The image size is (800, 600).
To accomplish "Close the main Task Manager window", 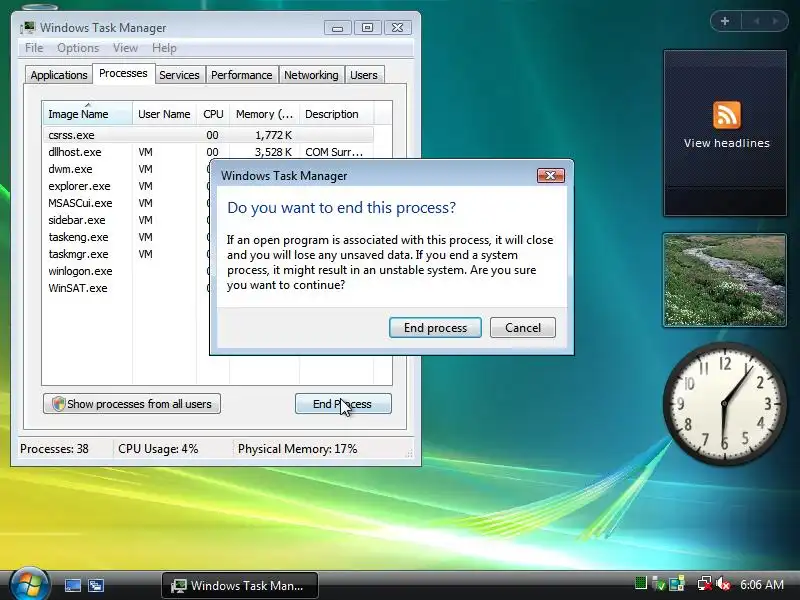I will coord(397,28).
